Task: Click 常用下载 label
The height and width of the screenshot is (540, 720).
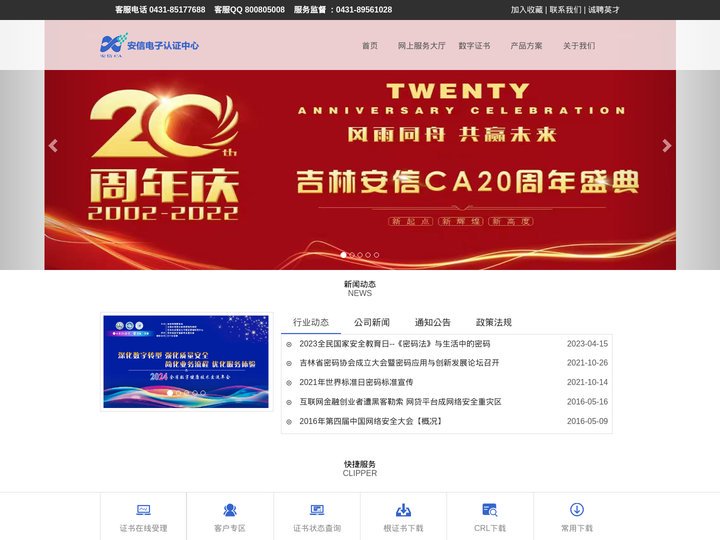Action: [x=577, y=528]
